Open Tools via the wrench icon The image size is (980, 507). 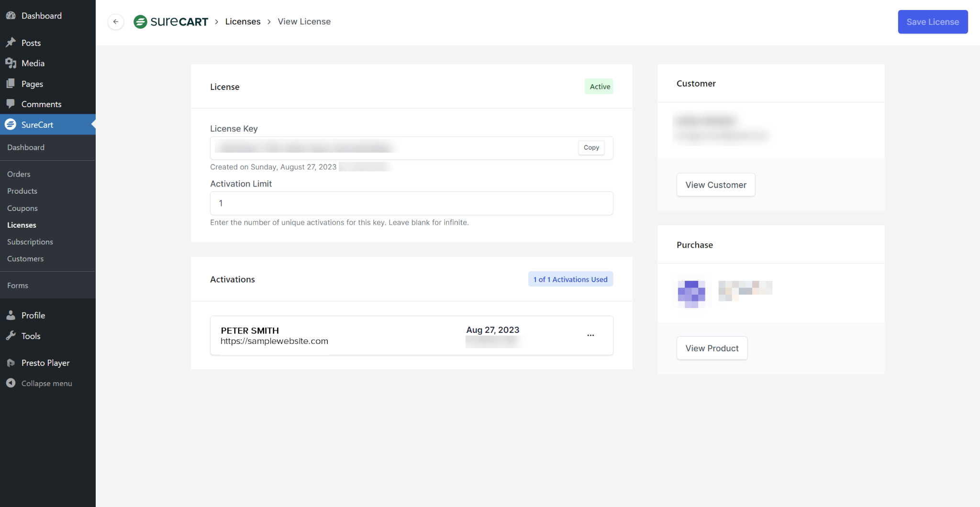11,336
